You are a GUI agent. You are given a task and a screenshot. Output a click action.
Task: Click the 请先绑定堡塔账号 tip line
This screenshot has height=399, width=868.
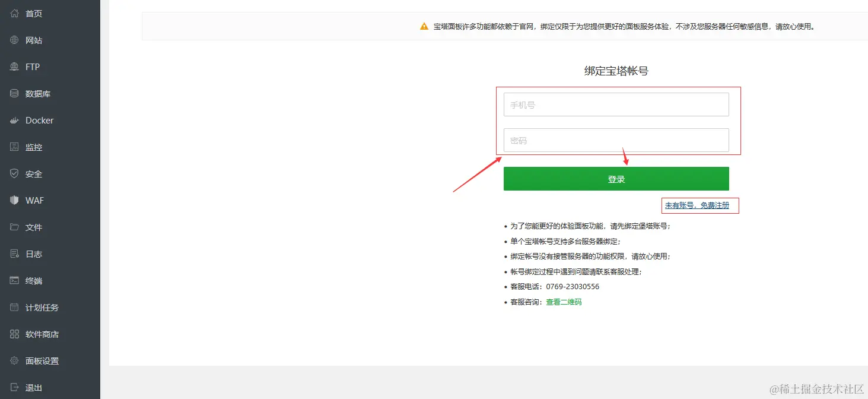click(x=590, y=226)
